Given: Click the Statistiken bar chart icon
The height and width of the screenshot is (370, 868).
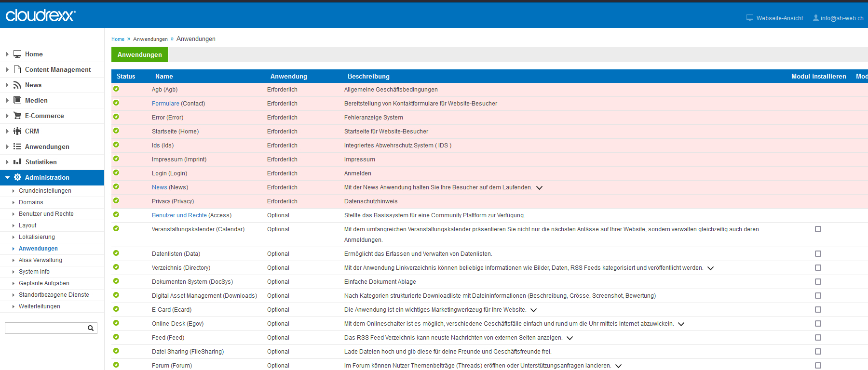Looking at the screenshot, I should point(17,162).
